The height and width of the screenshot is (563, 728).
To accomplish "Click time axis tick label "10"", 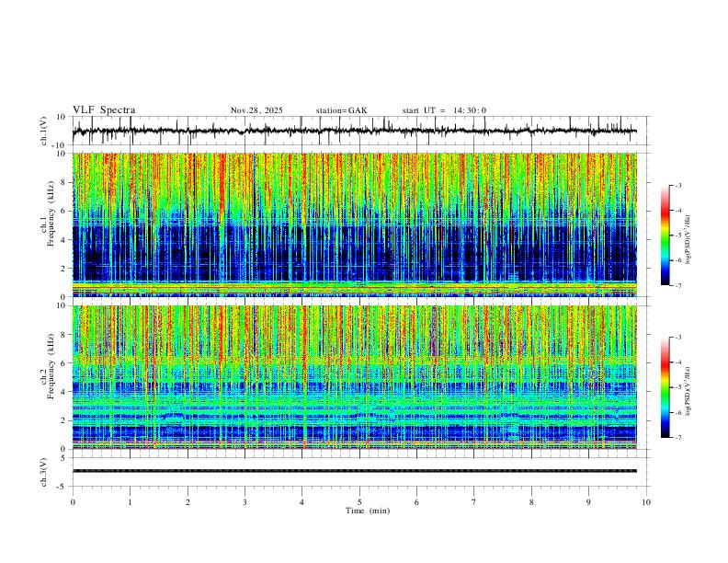I will pos(646,502).
